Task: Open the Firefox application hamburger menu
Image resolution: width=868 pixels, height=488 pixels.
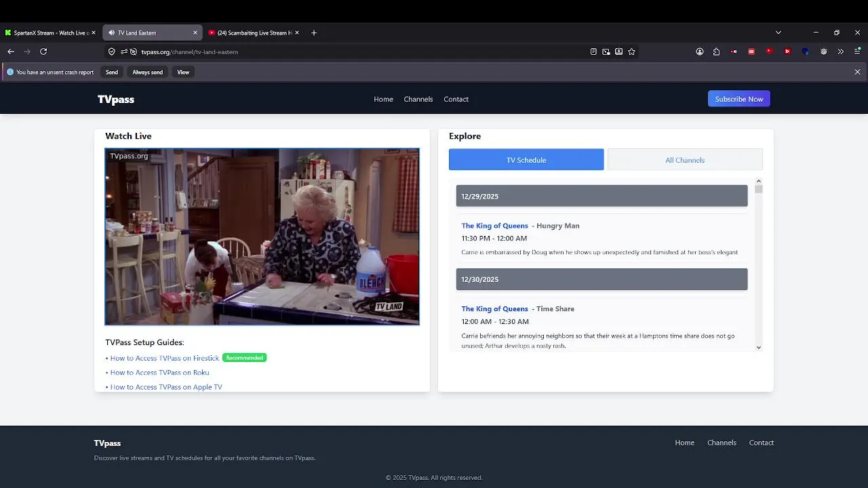Action: tap(857, 52)
